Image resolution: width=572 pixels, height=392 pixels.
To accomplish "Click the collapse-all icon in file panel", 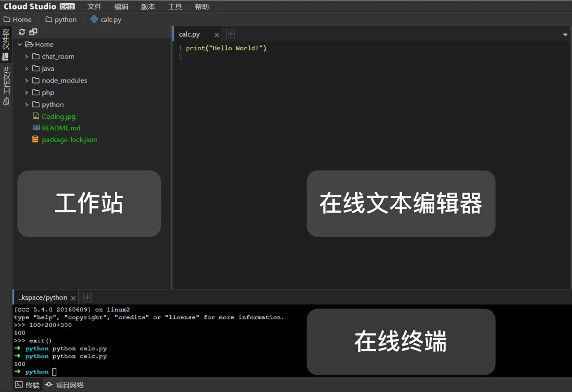I will click(x=33, y=32).
